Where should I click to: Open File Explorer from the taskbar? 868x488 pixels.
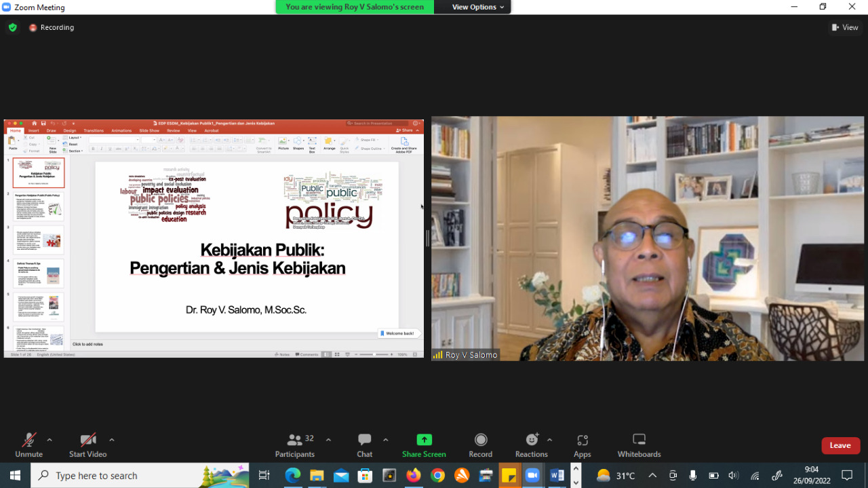317,476
